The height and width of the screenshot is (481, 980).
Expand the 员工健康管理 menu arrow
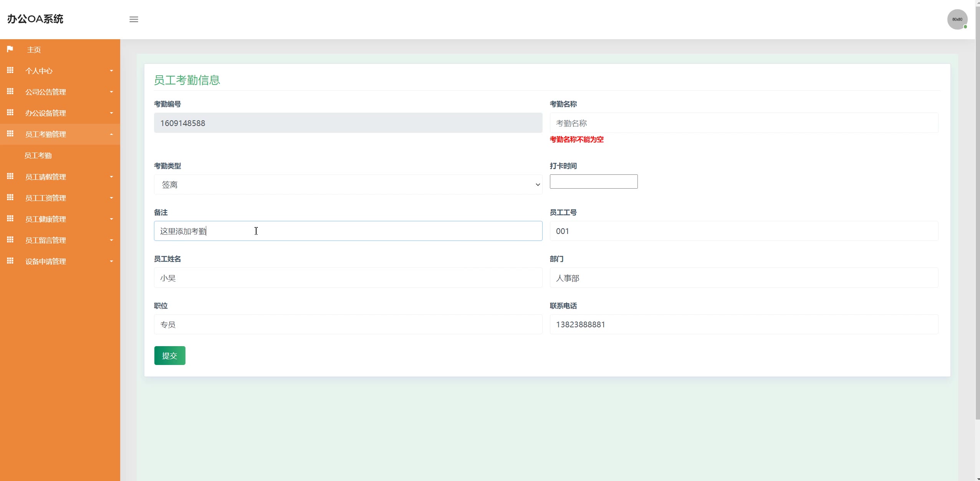pos(111,219)
